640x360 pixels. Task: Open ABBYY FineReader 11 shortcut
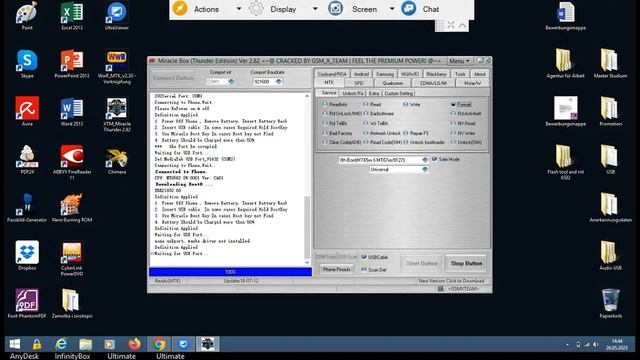72,162
